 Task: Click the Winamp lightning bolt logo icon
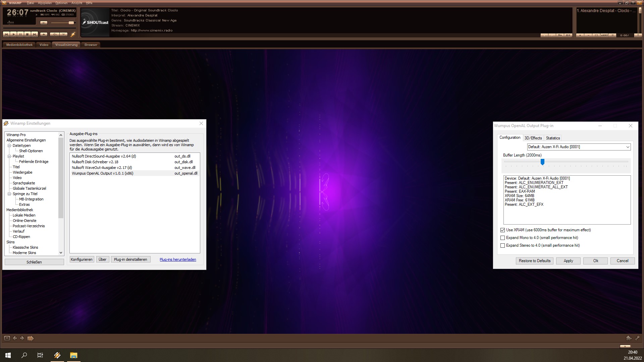(72, 34)
